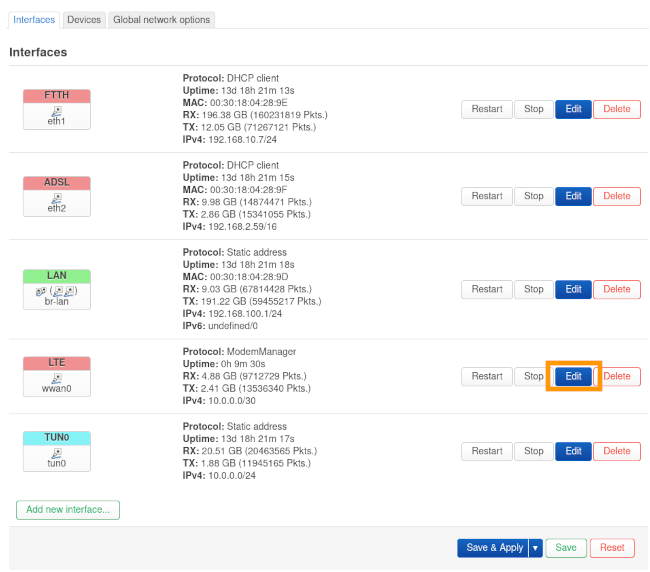Screen dimensions: 650x572
Task: Open the Global network options tab
Action: 161,20
